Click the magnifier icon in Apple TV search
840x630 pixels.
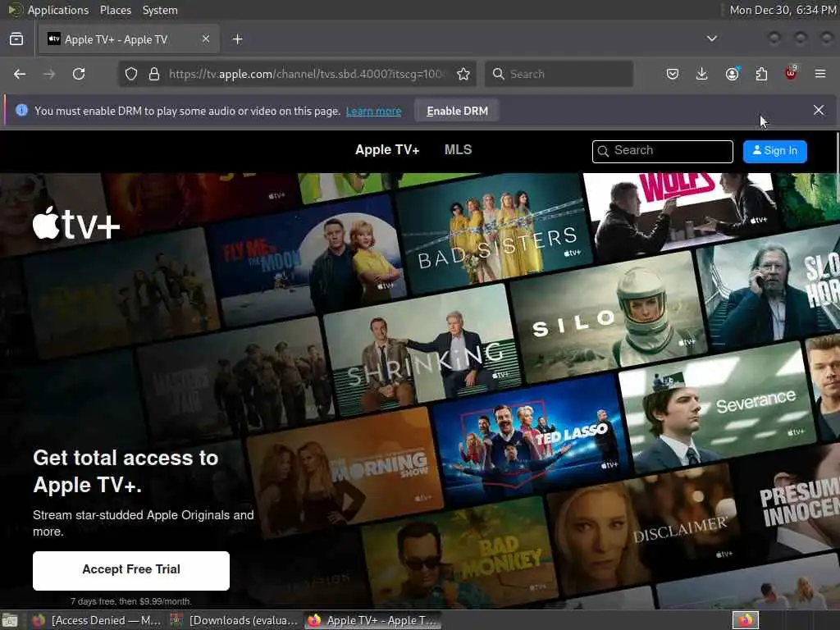pos(603,151)
